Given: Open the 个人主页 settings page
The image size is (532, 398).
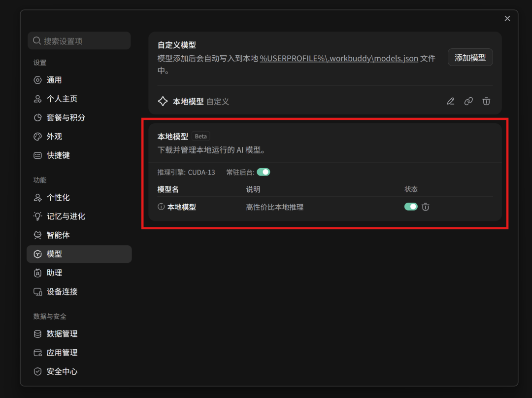Looking at the screenshot, I should pos(79,99).
